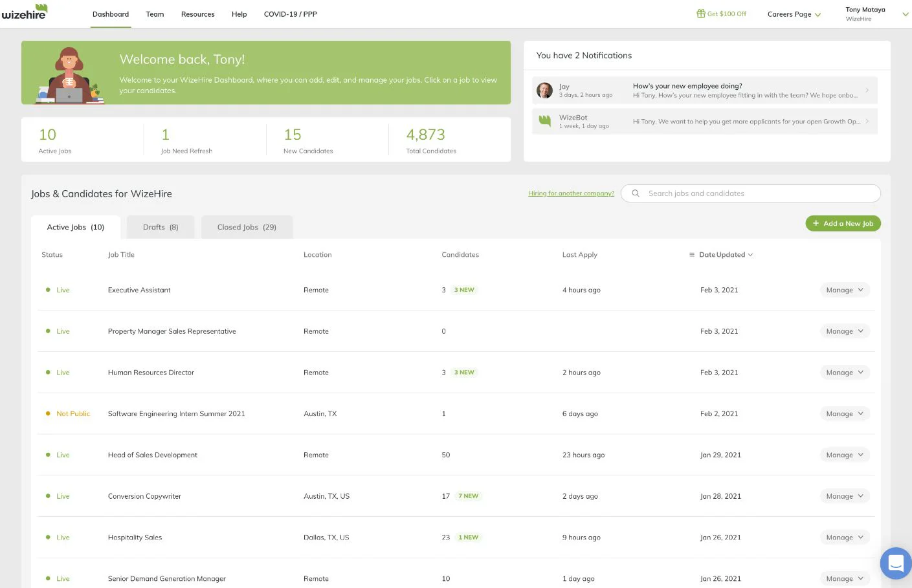Open Manage menu for Hospitality Sales
The image size is (912, 588).
[x=845, y=538]
